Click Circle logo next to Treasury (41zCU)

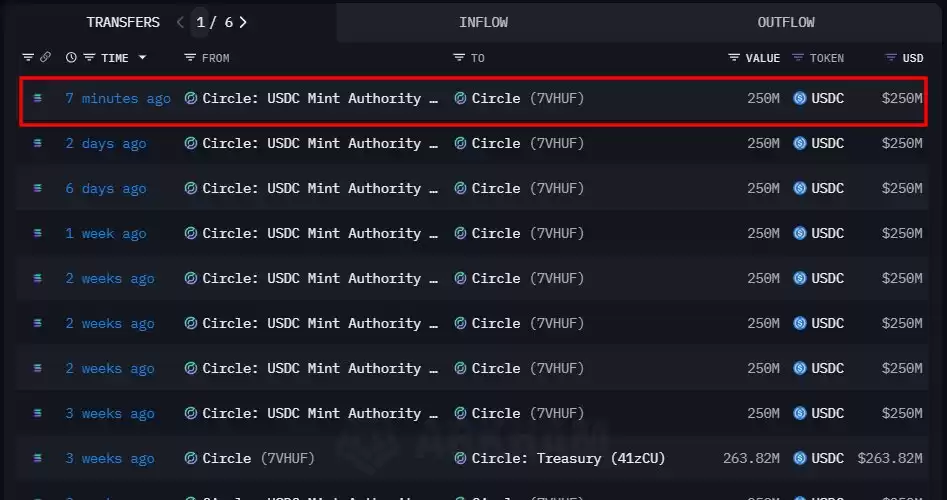(460, 458)
